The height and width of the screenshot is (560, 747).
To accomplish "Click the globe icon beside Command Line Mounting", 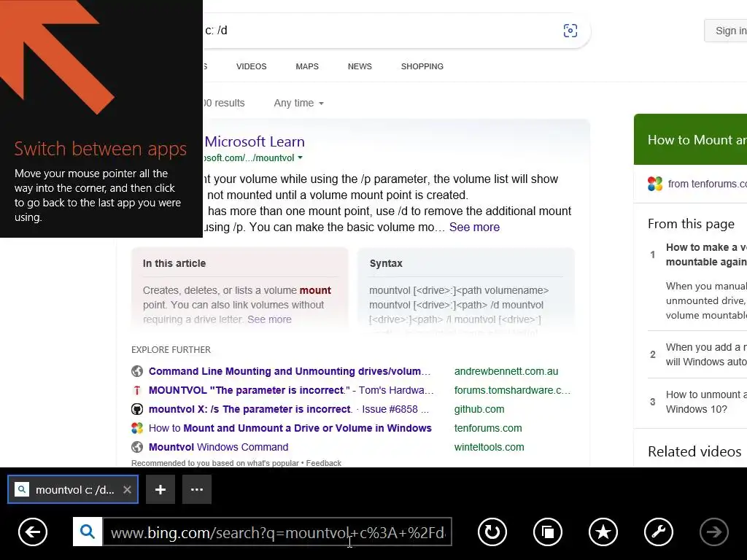I will point(137,371).
